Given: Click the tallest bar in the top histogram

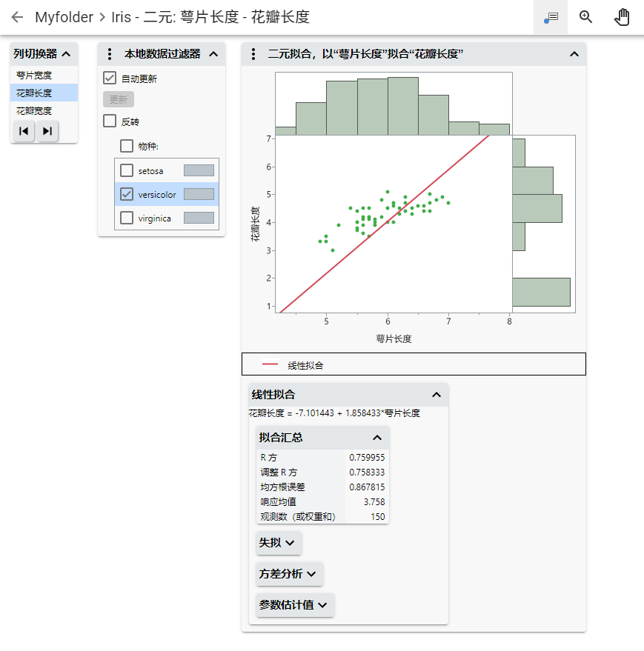Looking at the screenshot, I should tap(403, 106).
